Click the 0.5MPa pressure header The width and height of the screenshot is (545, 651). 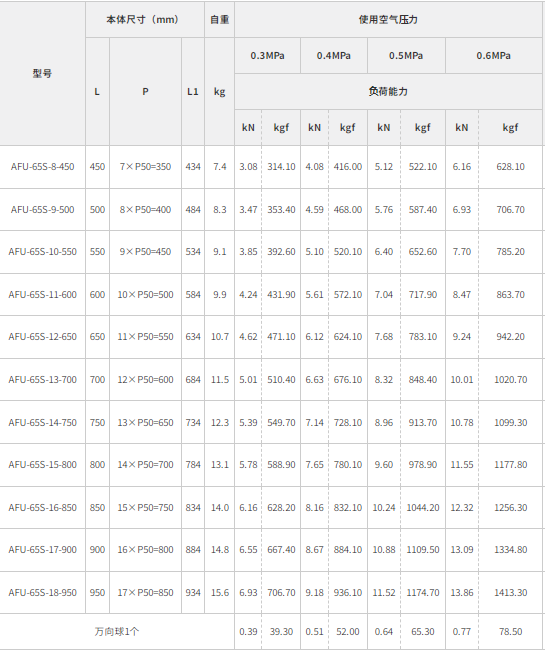click(406, 56)
